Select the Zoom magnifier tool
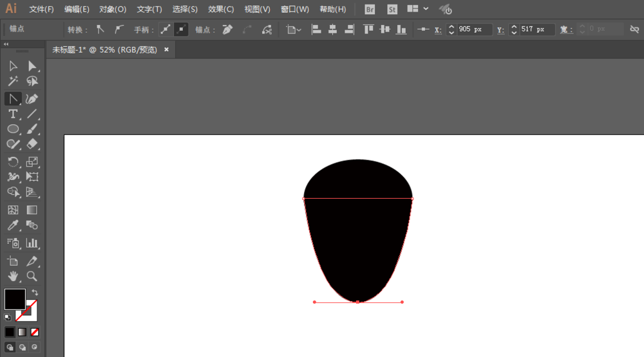 [x=32, y=276]
